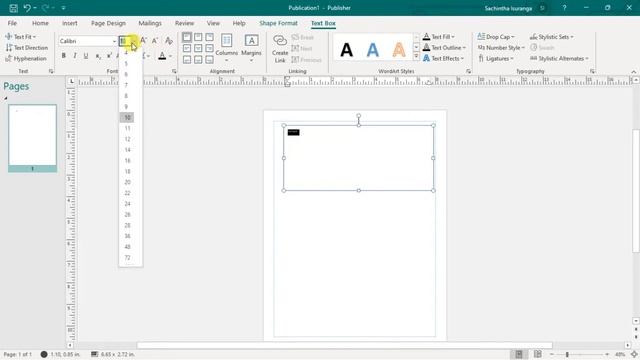
Task: Switch to the Mailings tab
Action: tap(150, 23)
